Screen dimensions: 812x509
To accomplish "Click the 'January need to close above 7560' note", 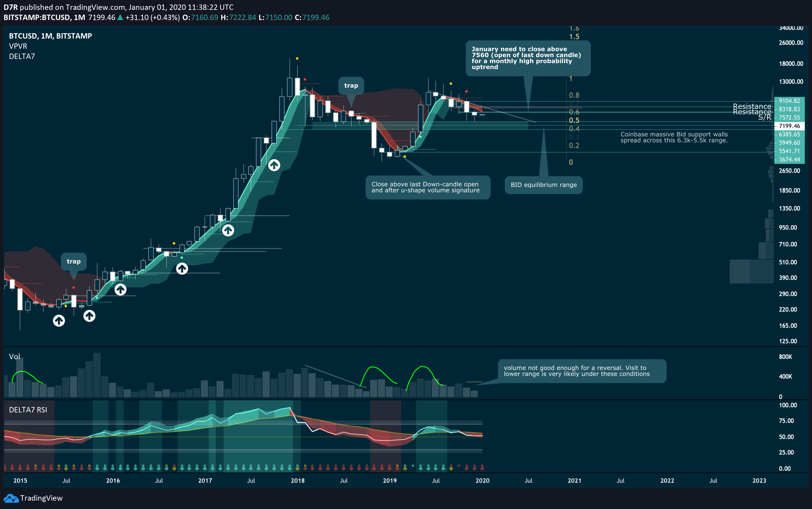I will pos(528,58).
